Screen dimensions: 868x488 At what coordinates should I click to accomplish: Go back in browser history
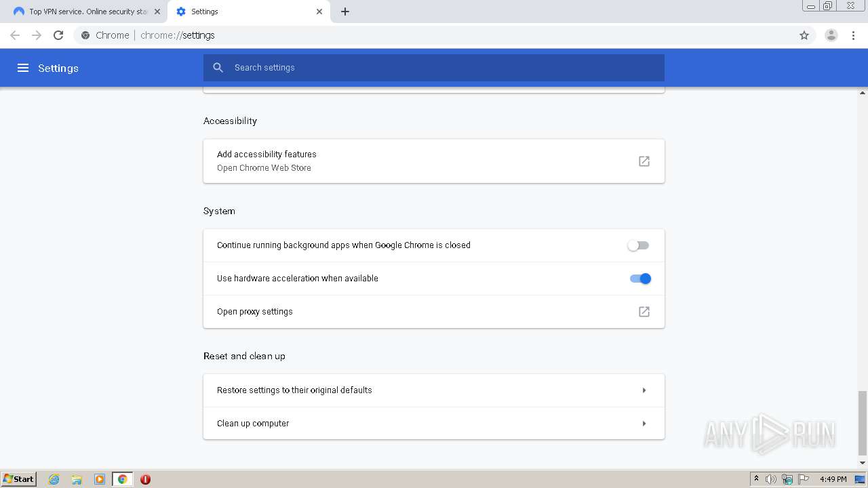[x=15, y=35]
